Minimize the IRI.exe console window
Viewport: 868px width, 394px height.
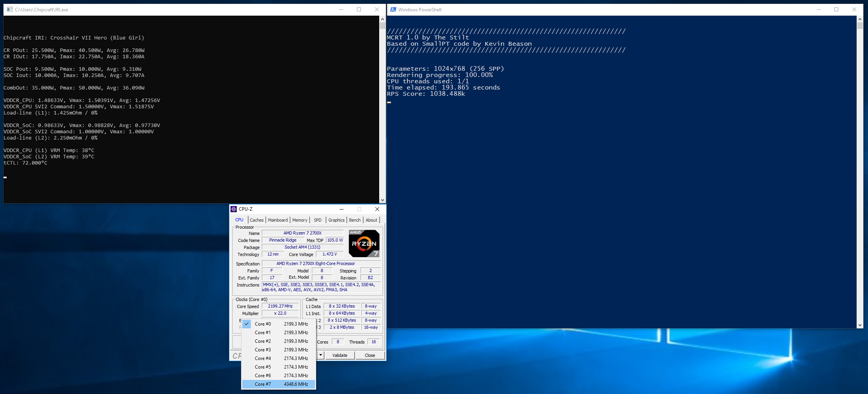coord(341,9)
